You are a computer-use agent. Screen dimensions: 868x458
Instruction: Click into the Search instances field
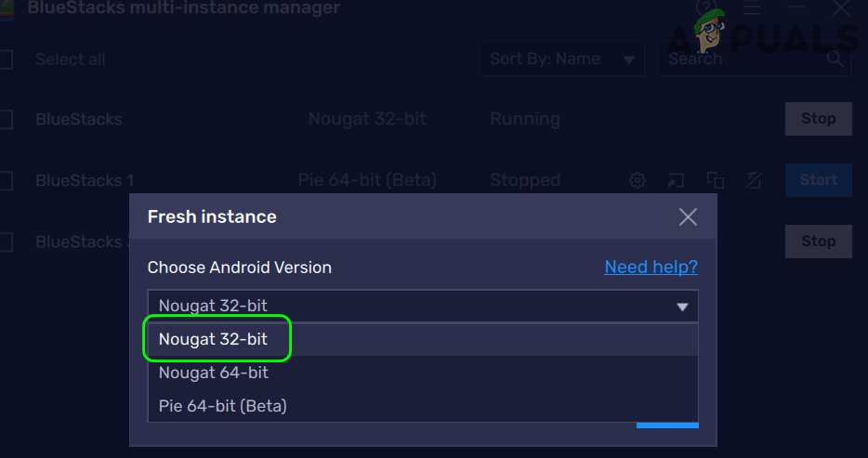coord(739,59)
